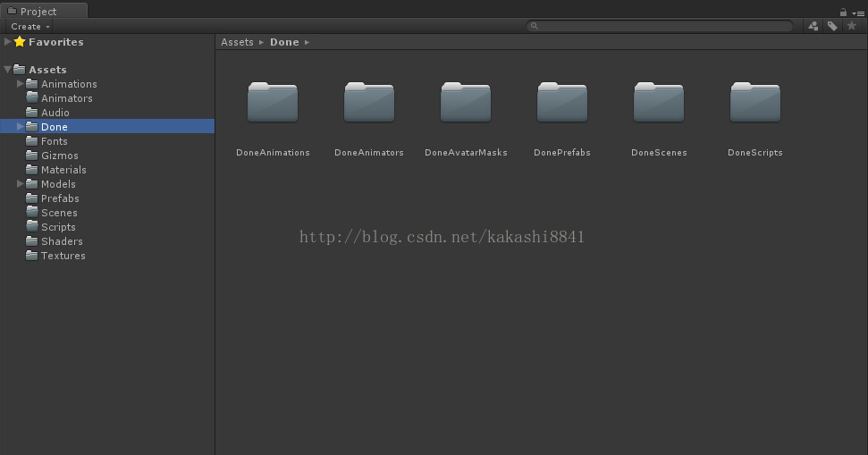This screenshot has height=455, width=868.
Task: Open the Project panel context menu icon
Action: click(858, 13)
